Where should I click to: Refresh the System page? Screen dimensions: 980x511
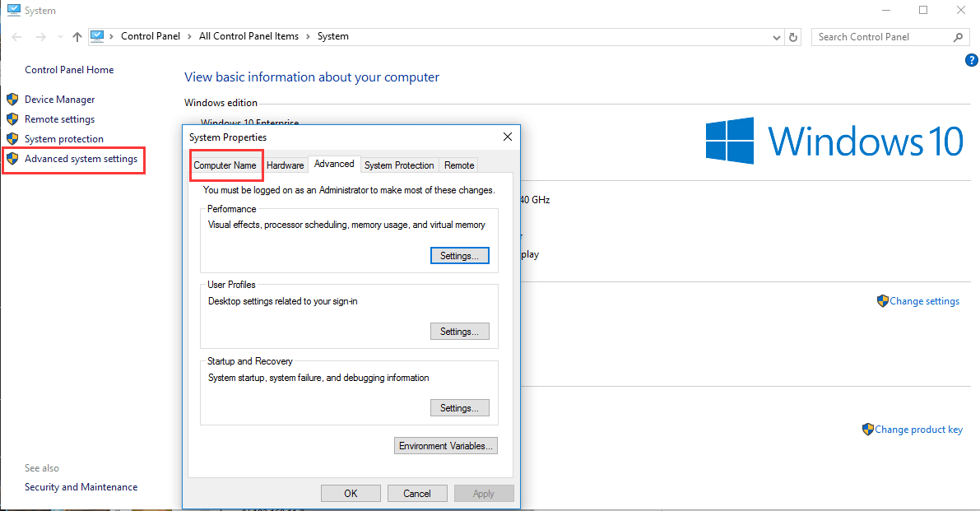[793, 38]
